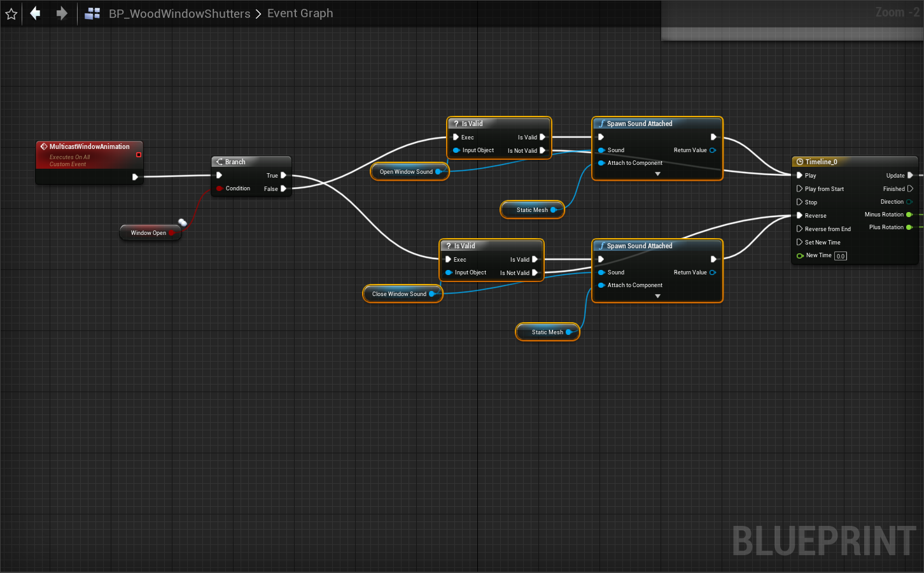Expand the upper Spawn Sound Attached node
The width and height of the screenshot is (924, 573).
click(657, 174)
